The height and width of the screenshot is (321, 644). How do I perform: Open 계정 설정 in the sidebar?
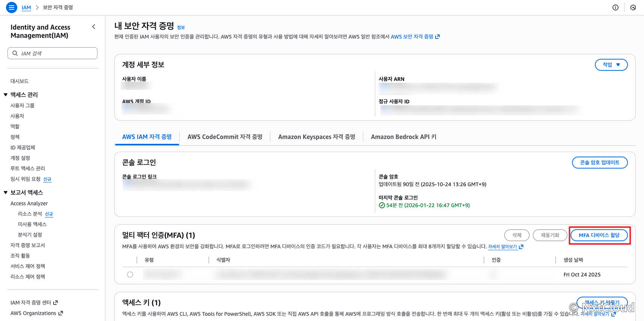click(x=20, y=158)
